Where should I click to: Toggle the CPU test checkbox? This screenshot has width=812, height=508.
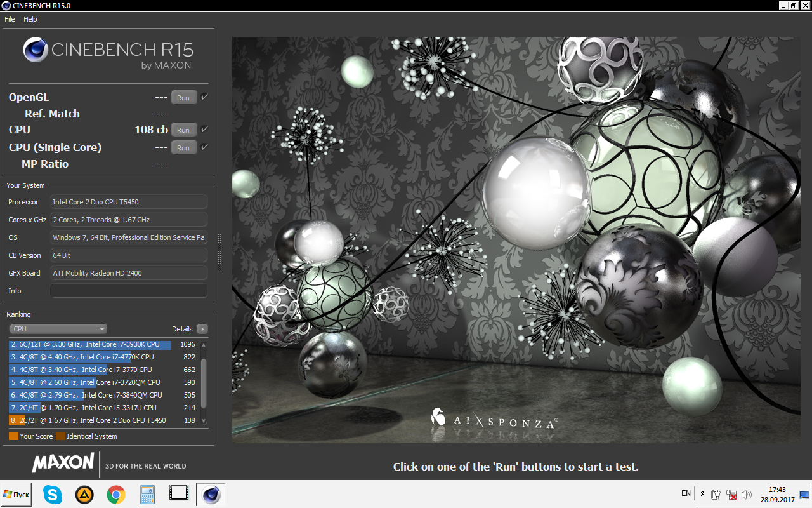(204, 130)
